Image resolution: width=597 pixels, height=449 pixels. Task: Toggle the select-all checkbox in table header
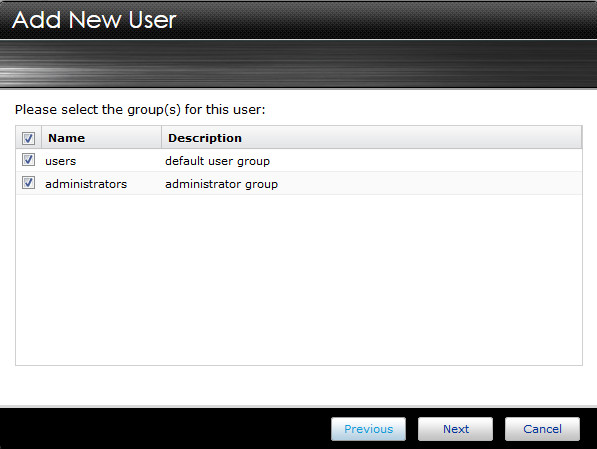tap(28, 138)
